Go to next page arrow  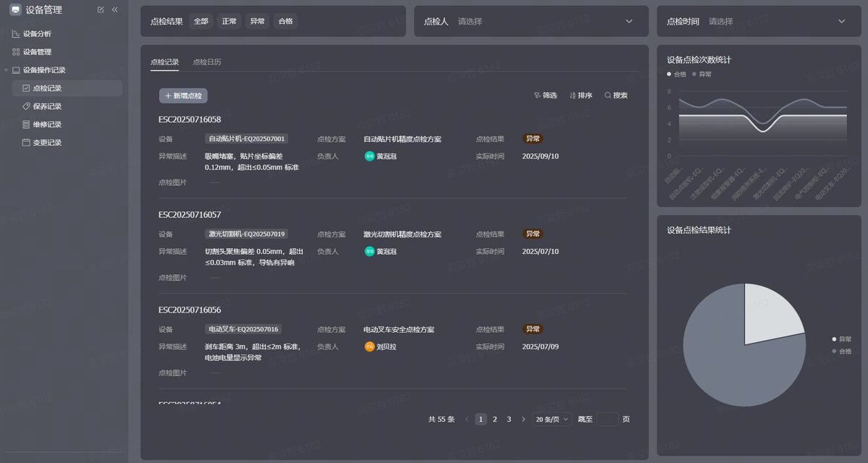click(x=523, y=419)
